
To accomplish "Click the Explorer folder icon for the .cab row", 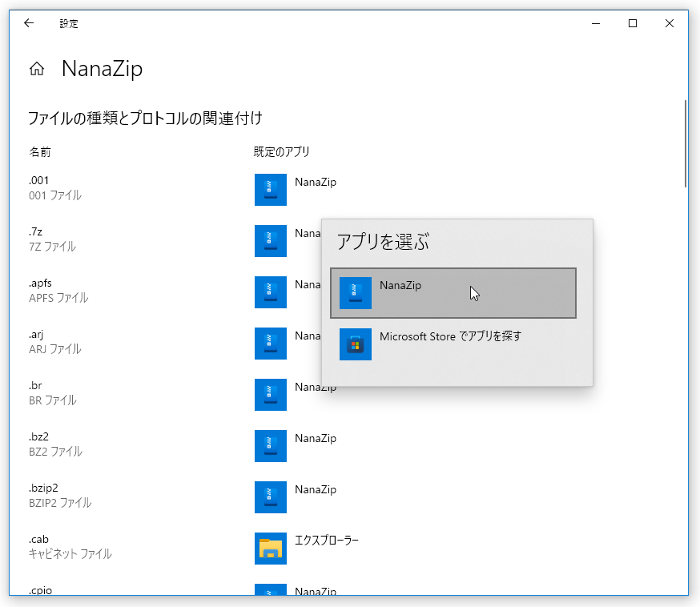I will pos(271,549).
